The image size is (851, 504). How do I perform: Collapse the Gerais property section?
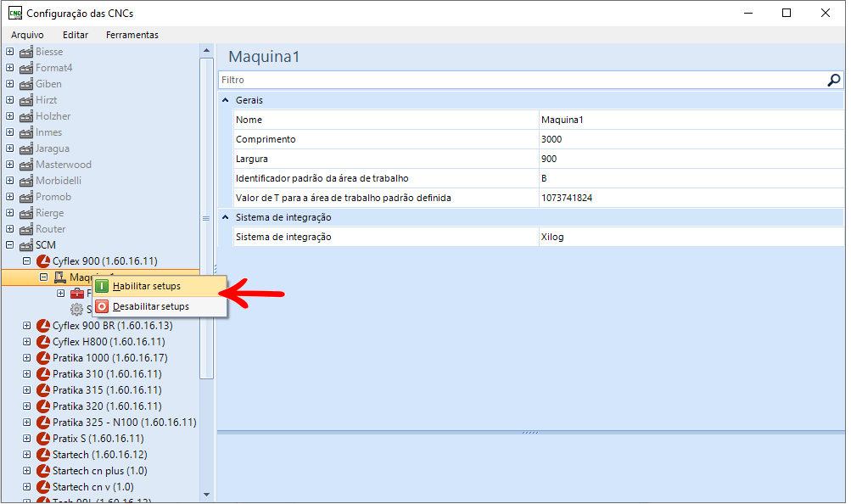225,100
